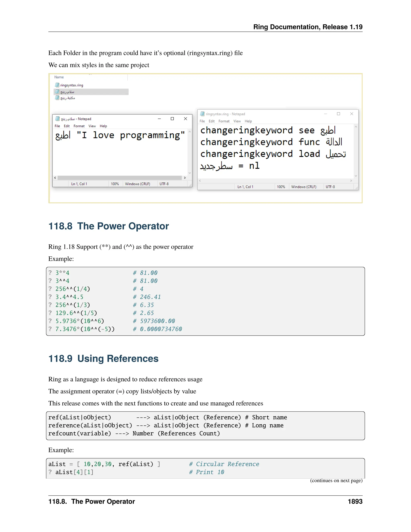Screen dimensions: 411x532
Task: Maximize the ringsyntax.ring Notepad window
Action: (338, 114)
